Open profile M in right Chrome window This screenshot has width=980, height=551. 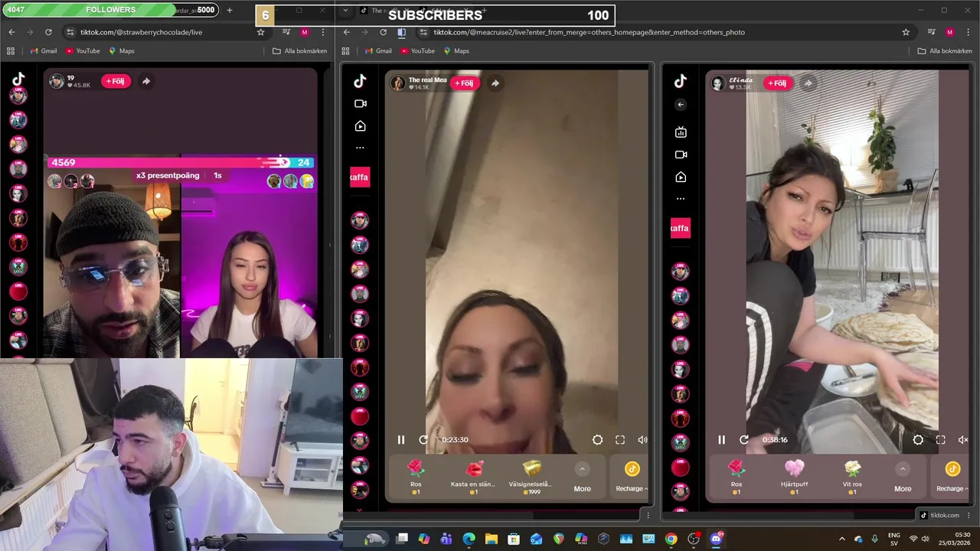click(x=950, y=32)
